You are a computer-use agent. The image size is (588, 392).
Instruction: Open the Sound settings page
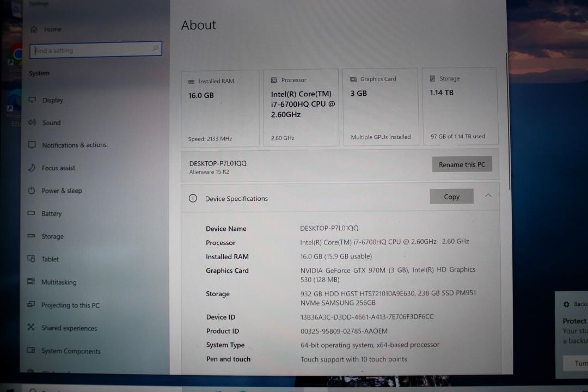point(51,122)
